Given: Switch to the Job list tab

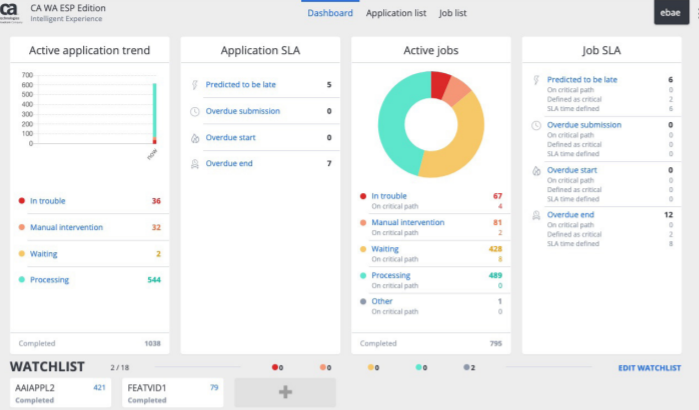Looking at the screenshot, I should tap(452, 13).
